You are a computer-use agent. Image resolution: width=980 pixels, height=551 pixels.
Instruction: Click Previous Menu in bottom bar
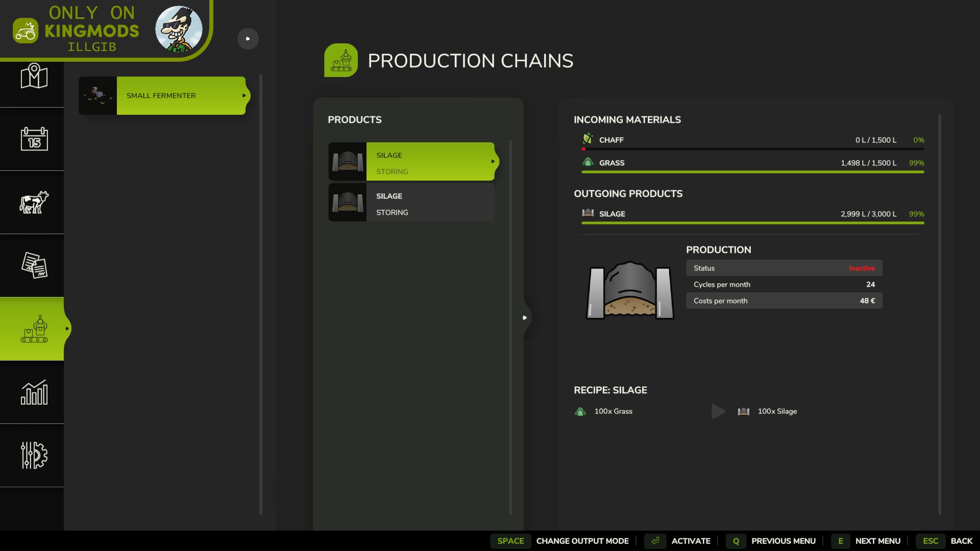pyautogui.click(x=783, y=541)
